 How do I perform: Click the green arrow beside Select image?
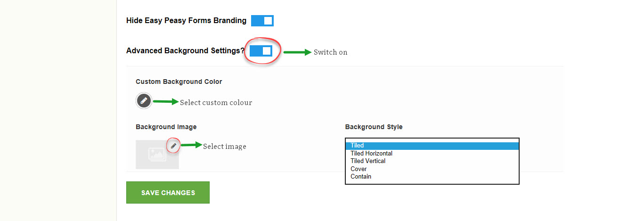pyautogui.click(x=191, y=146)
